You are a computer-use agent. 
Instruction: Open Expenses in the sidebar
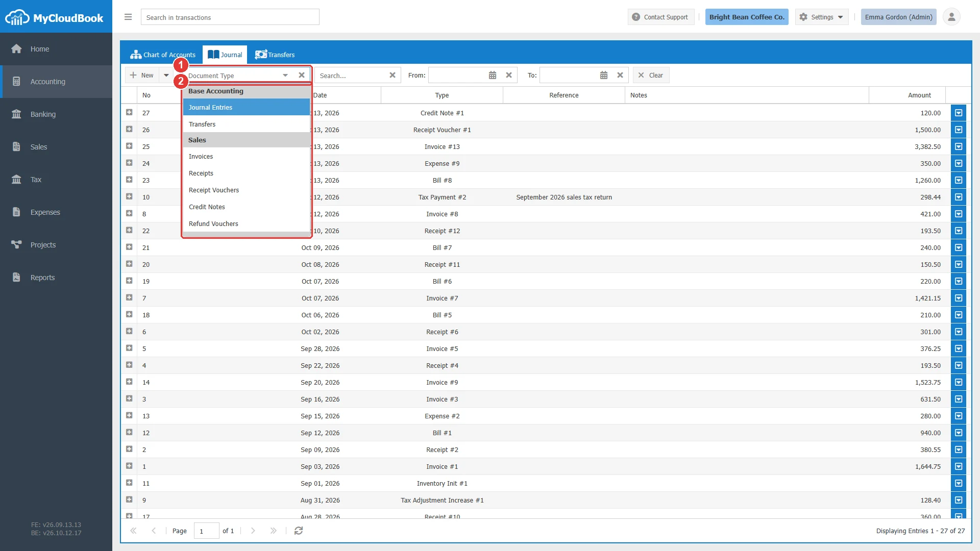[x=56, y=212]
